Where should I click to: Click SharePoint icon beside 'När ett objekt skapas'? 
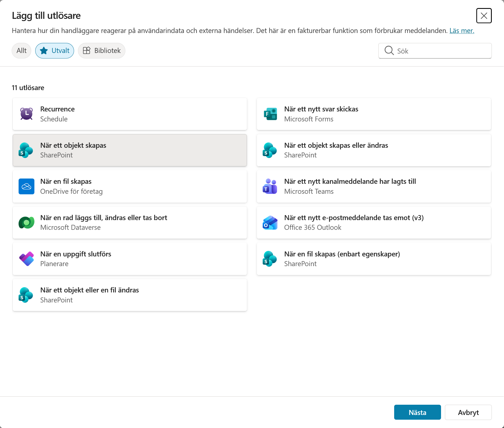[26, 150]
